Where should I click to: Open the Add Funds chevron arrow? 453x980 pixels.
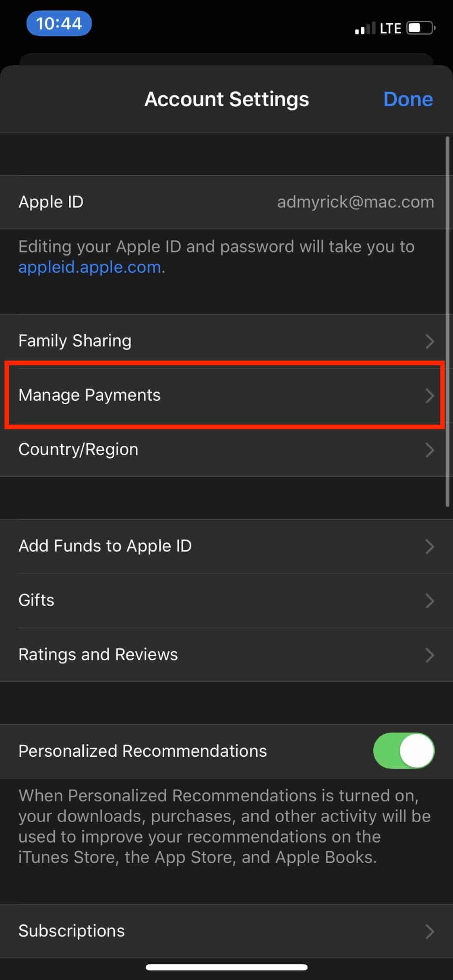(x=430, y=546)
